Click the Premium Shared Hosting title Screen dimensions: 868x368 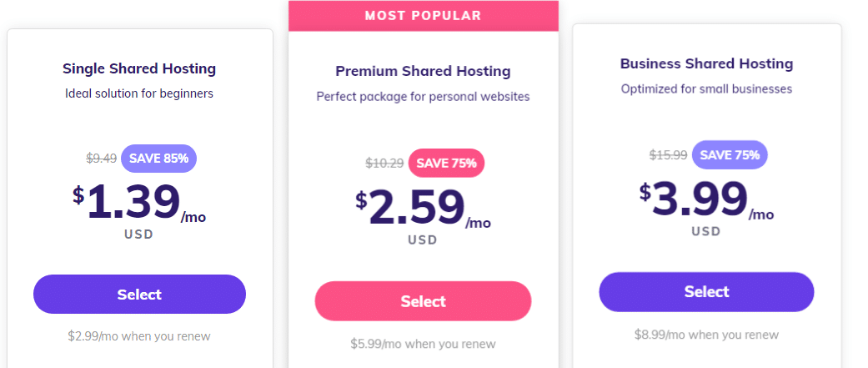click(423, 71)
